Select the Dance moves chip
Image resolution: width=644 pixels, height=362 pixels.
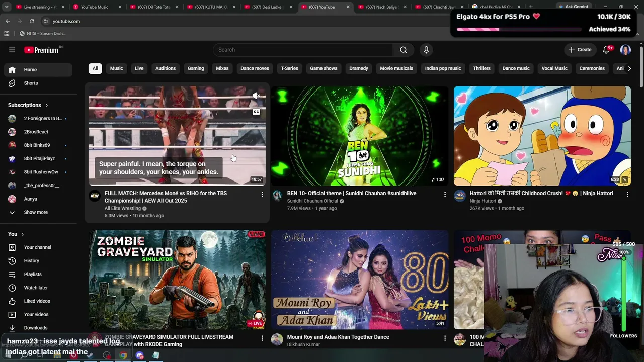tap(255, 68)
